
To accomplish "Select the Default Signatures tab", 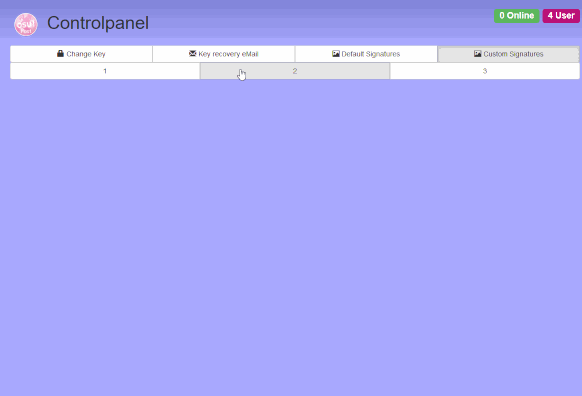I will (366, 54).
